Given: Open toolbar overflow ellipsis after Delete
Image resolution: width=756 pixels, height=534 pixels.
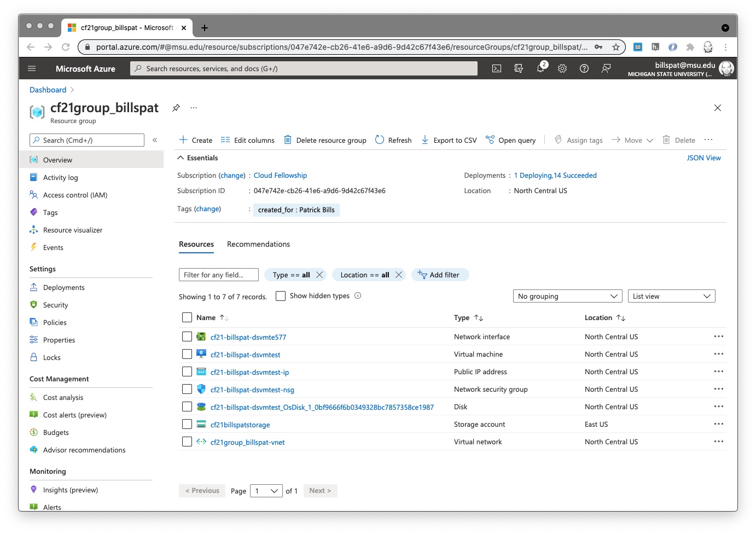Looking at the screenshot, I should click(708, 140).
